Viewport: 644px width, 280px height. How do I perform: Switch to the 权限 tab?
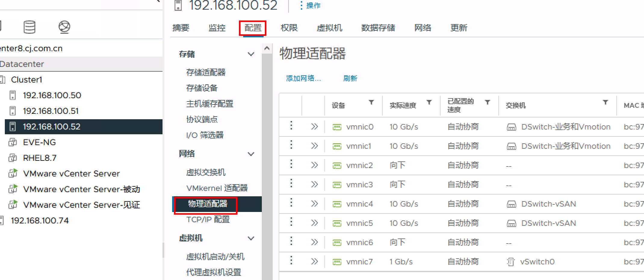point(289,28)
